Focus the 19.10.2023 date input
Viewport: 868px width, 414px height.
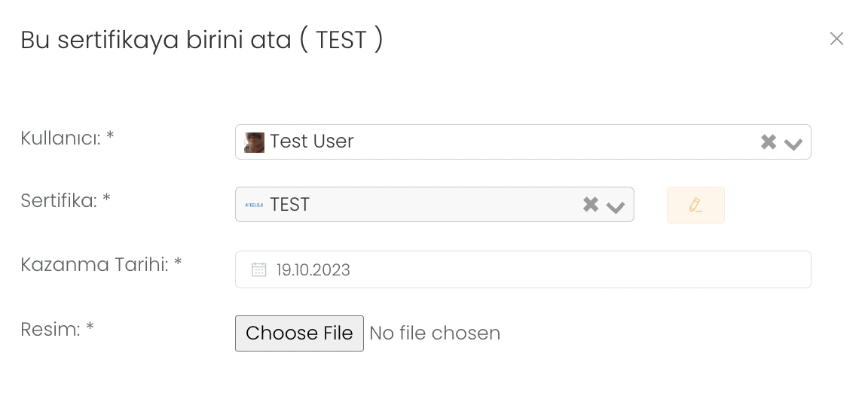coord(527,269)
